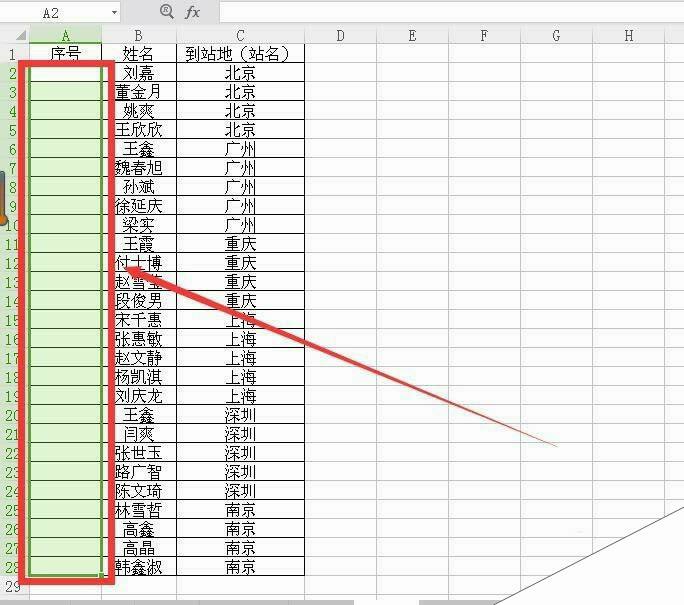Click the cell with name 徐延庆
The image size is (684, 605).
point(139,205)
